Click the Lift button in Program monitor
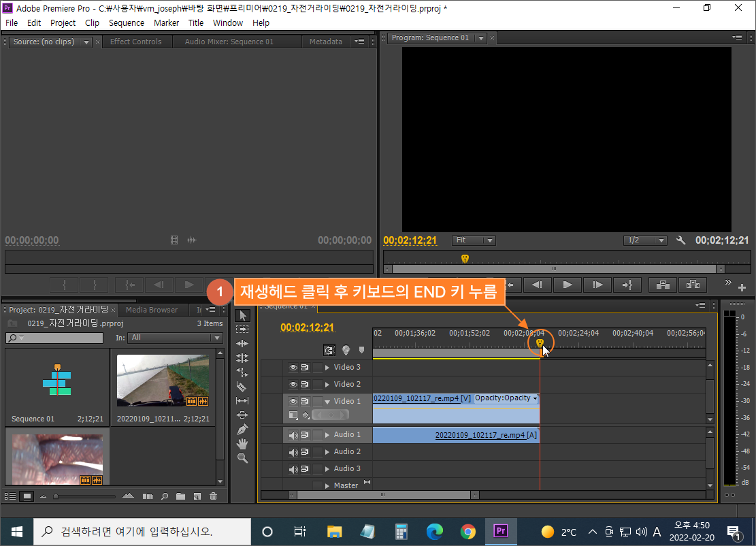Image resolution: width=756 pixels, height=546 pixels. point(663,285)
